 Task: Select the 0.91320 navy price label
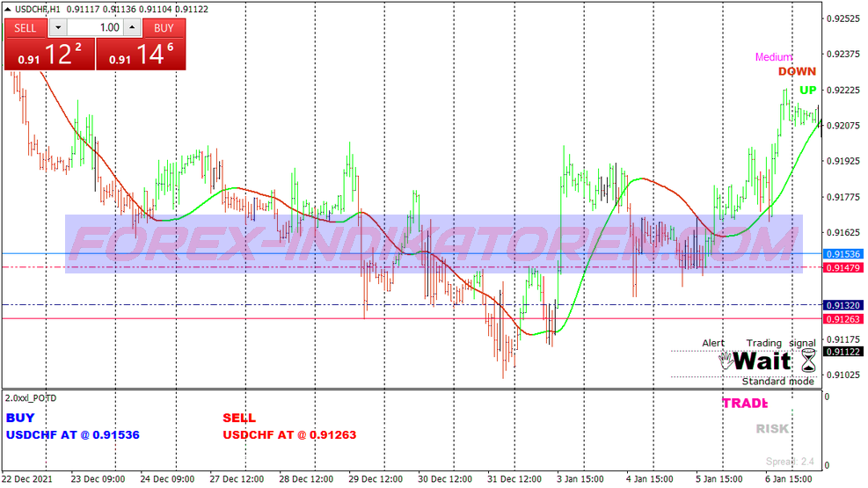[x=843, y=305]
